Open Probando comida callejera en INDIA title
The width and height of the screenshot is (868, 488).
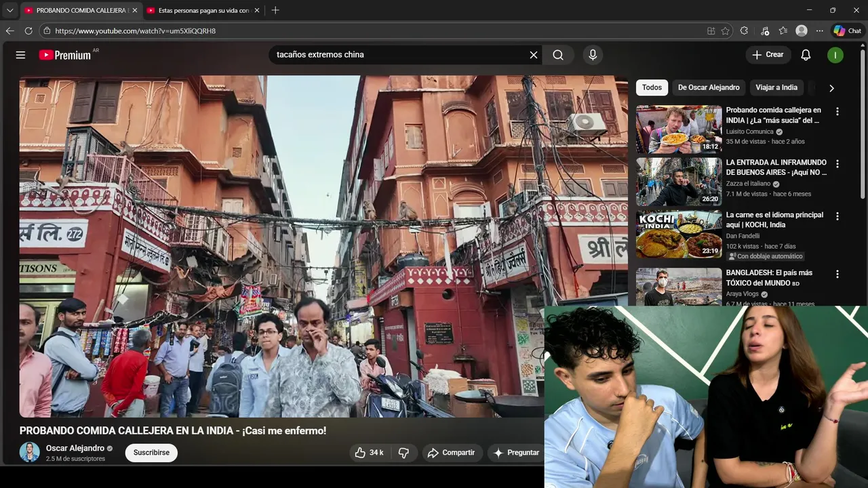click(x=774, y=115)
